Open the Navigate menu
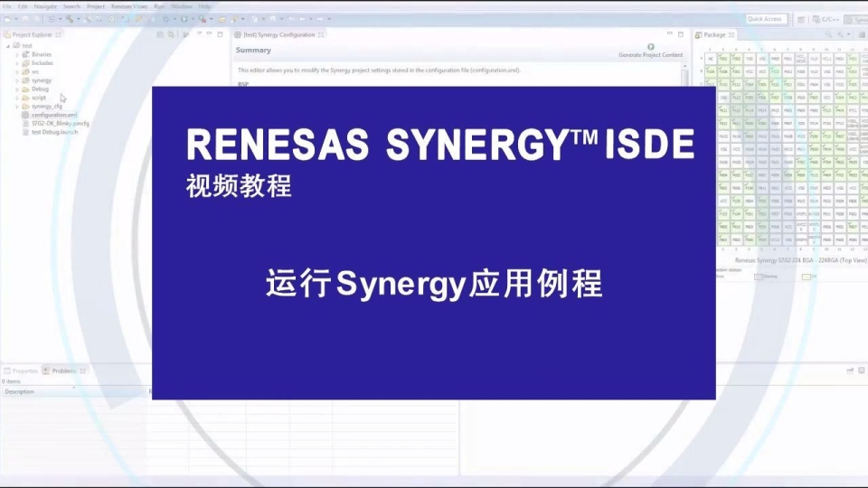Screen dimensions: 868x488 (45, 6)
